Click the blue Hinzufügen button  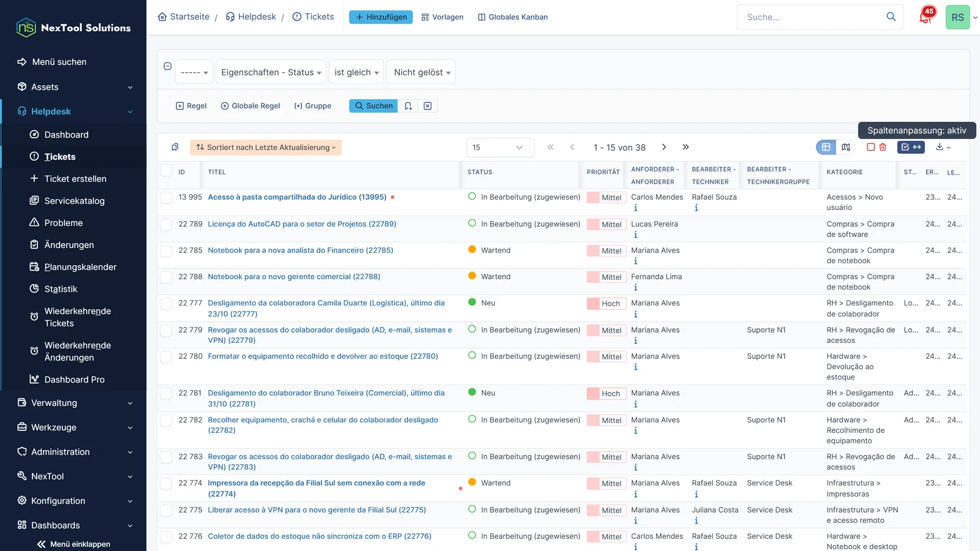point(381,17)
